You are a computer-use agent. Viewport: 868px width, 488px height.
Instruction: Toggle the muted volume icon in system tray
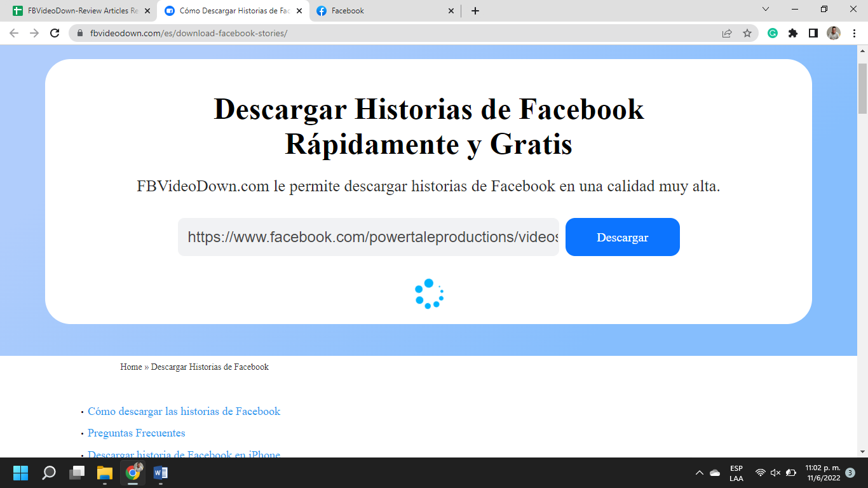(775, 473)
